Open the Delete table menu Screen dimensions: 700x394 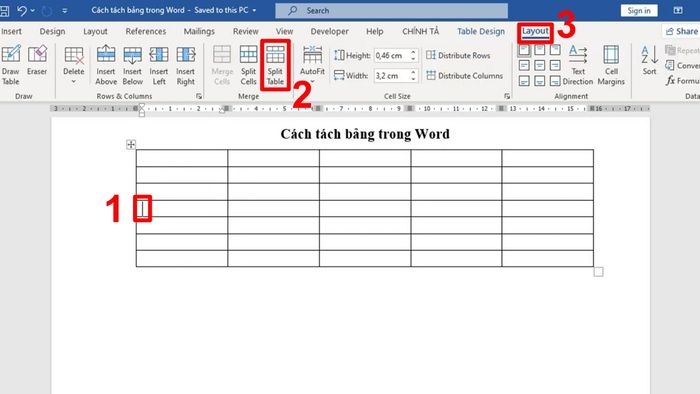pyautogui.click(x=74, y=65)
